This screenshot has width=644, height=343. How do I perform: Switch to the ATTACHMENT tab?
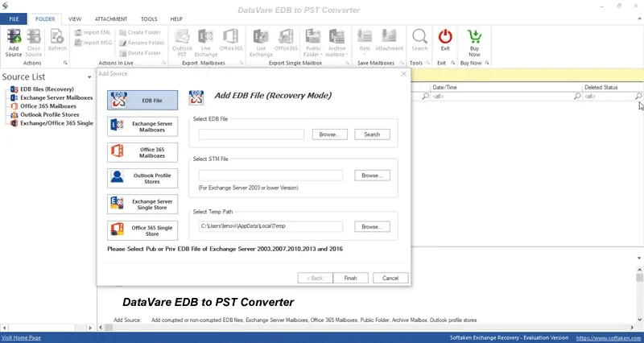click(x=111, y=19)
